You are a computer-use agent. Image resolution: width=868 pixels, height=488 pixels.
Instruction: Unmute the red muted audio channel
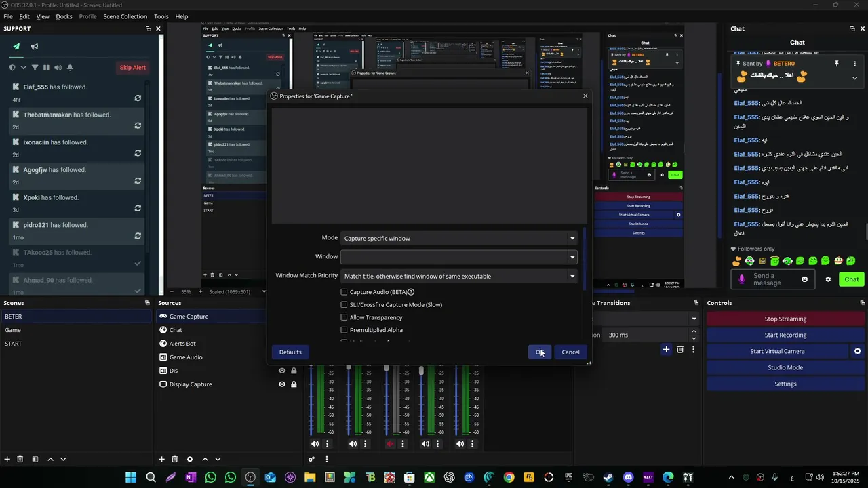pos(390,444)
